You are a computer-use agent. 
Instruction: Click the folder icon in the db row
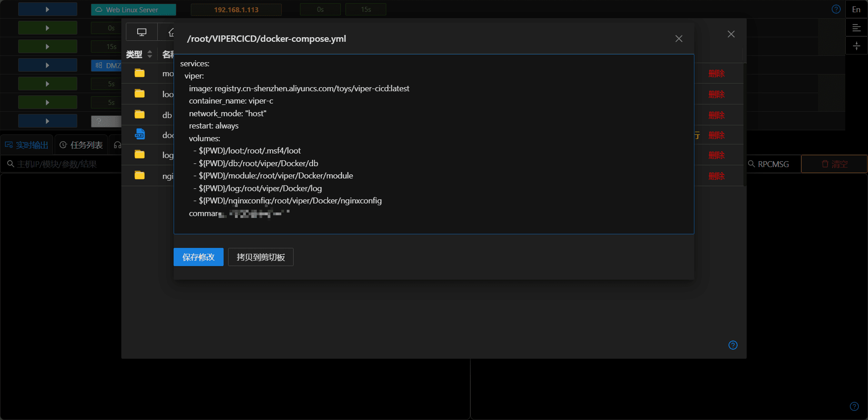(140, 114)
